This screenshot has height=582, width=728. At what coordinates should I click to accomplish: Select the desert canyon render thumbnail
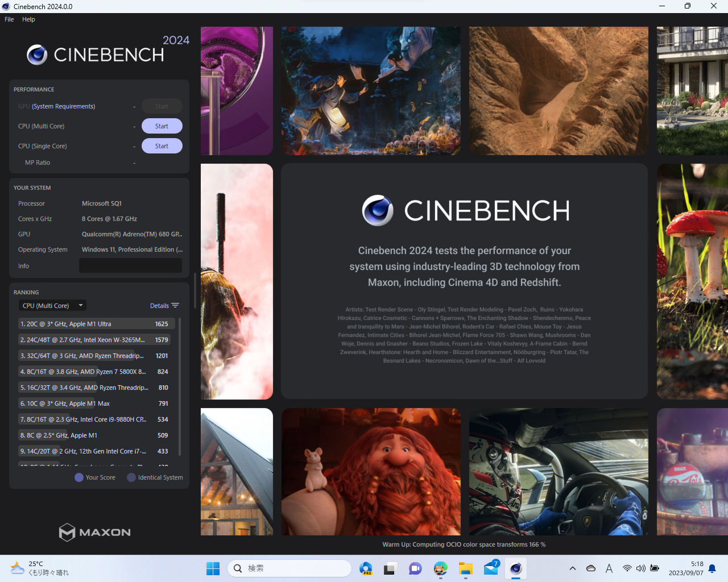pyautogui.click(x=559, y=91)
